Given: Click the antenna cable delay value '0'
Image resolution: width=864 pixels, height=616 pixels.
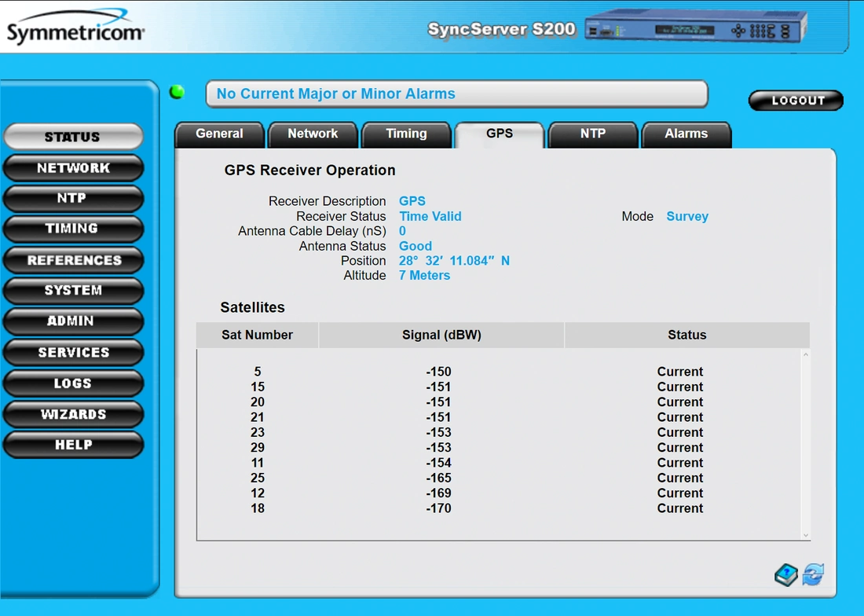Looking at the screenshot, I should (x=402, y=231).
